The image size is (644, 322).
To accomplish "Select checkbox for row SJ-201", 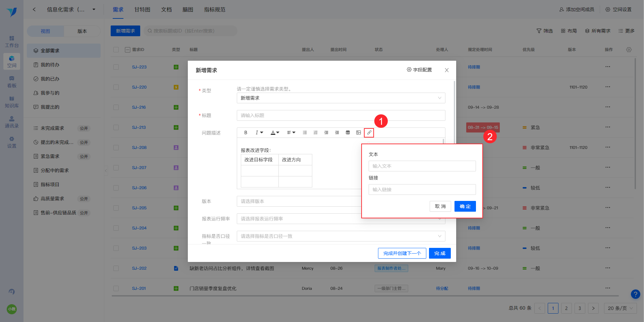I will click(x=116, y=288).
